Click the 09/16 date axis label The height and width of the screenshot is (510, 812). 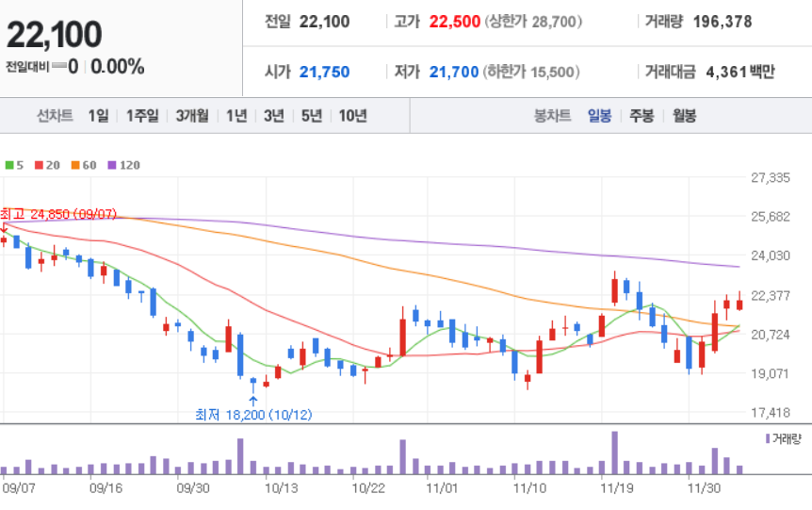(x=106, y=488)
